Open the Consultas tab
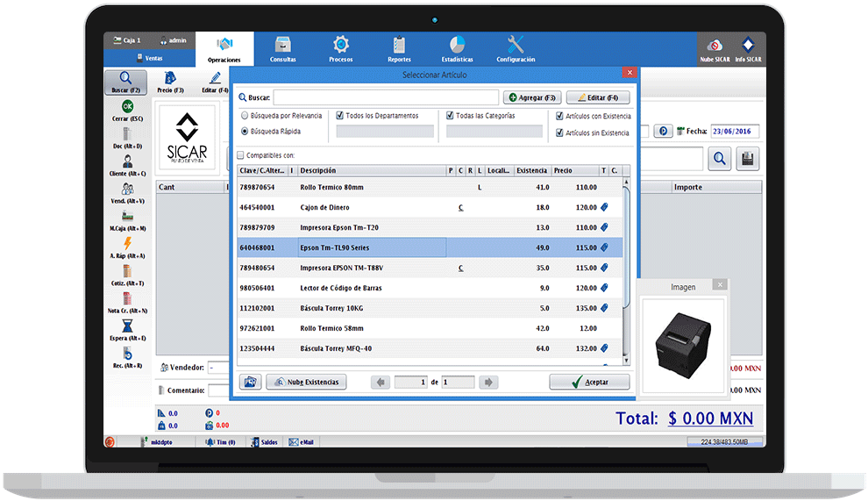Image resolution: width=868 pixels, height=501 pixels. (283, 49)
